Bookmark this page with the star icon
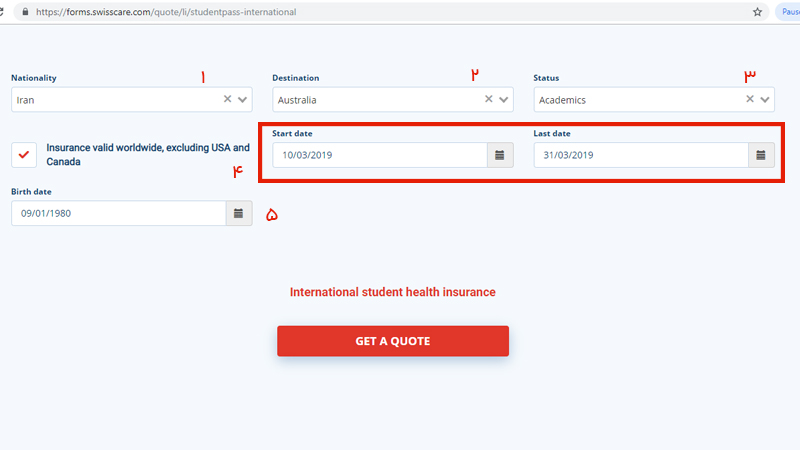 click(x=757, y=12)
